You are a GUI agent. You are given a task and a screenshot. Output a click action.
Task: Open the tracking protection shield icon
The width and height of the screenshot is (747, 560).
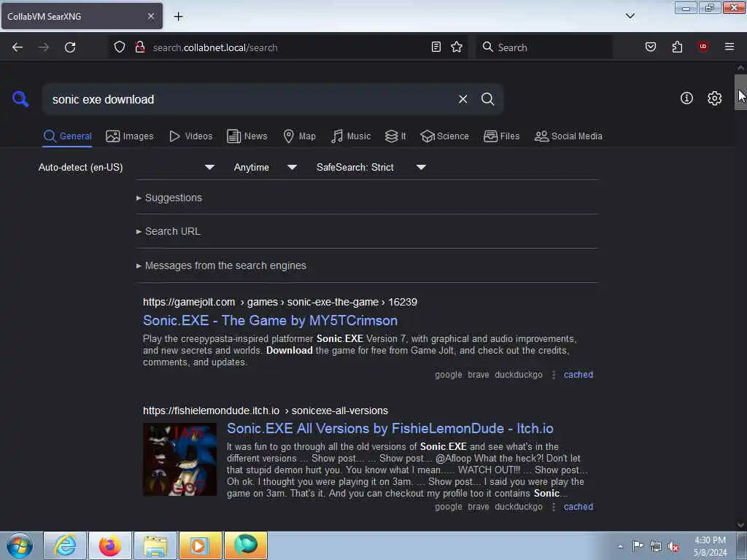(120, 47)
